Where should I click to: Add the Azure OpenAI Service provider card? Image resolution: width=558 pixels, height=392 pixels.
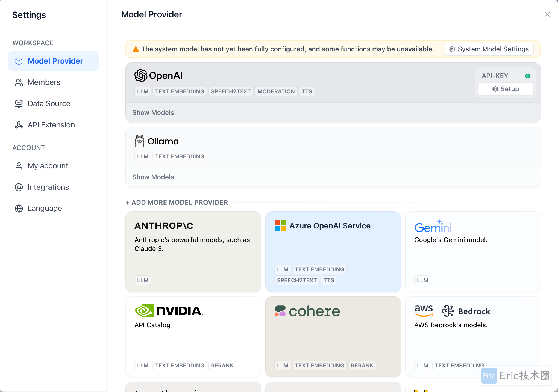[333, 251]
